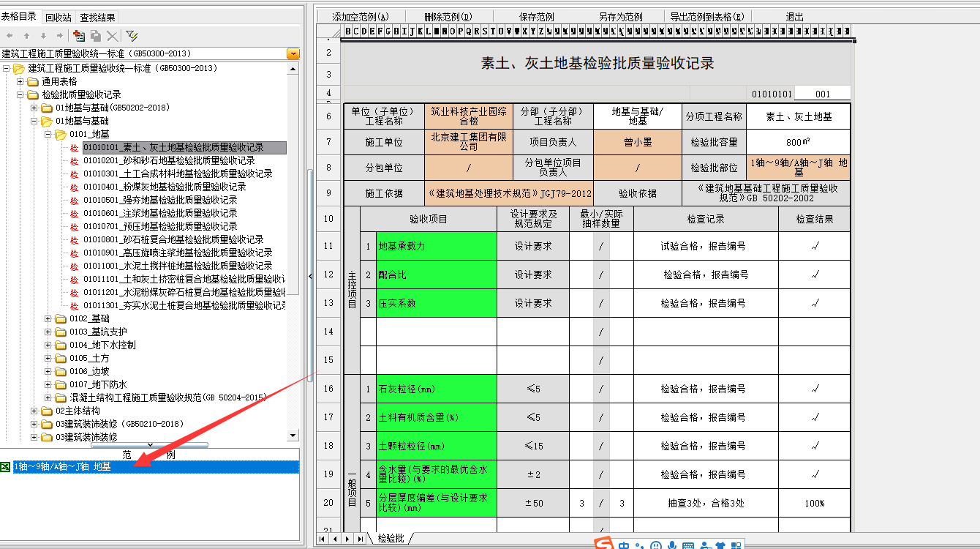
Task: Click 删除范例(D) button
Action: (x=448, y=17)
